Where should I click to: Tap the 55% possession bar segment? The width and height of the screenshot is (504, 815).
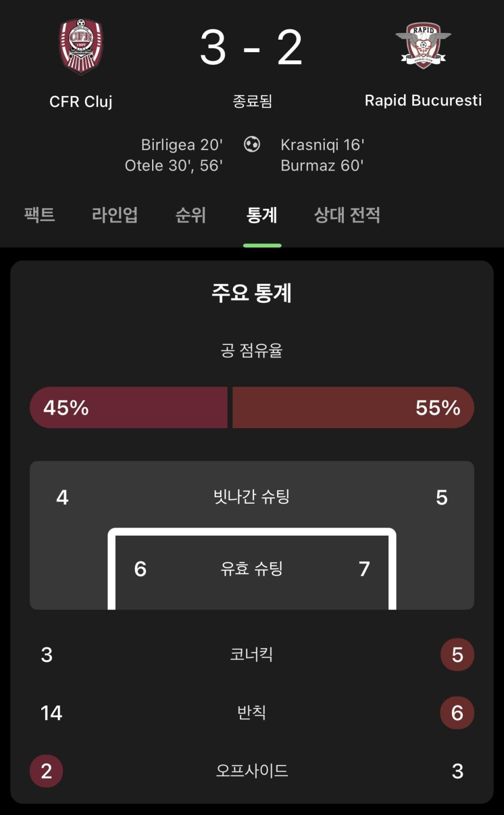(354, 407)
